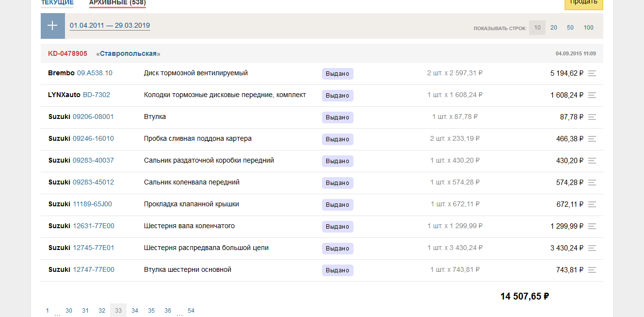Image resolution: width=644 pixels, height=317 pixels.
Task: Open row menu for Suzuki 11189-65J00
Action: [x=592, y=204]
